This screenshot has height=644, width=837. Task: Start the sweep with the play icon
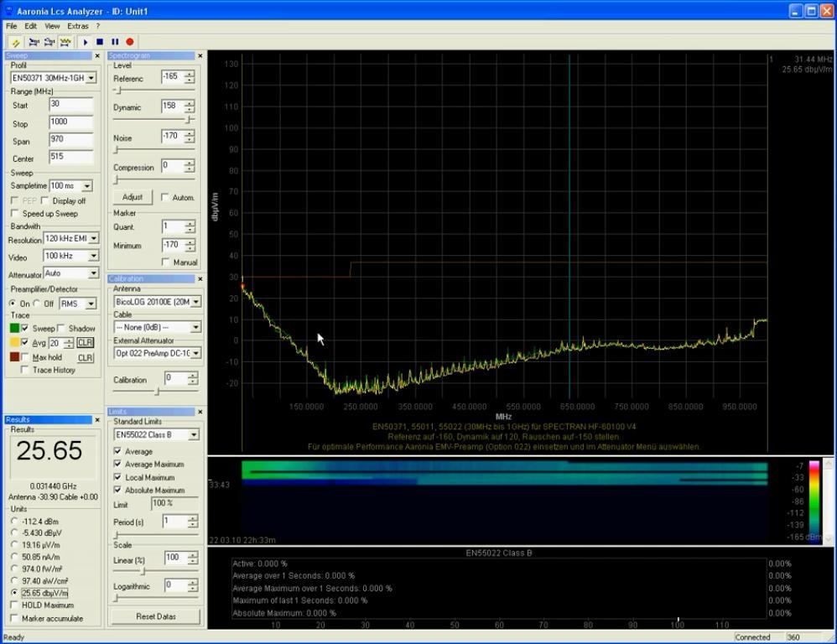(86, 42)
